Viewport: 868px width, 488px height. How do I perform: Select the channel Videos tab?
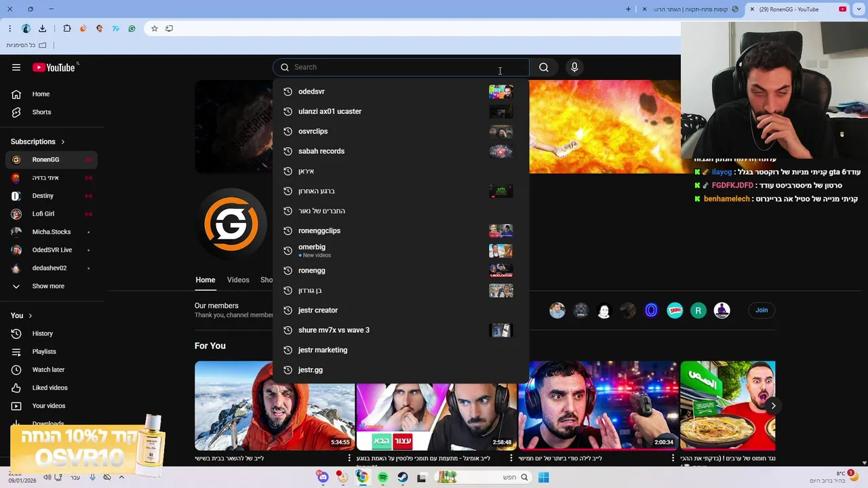click(x=238, y=280)
